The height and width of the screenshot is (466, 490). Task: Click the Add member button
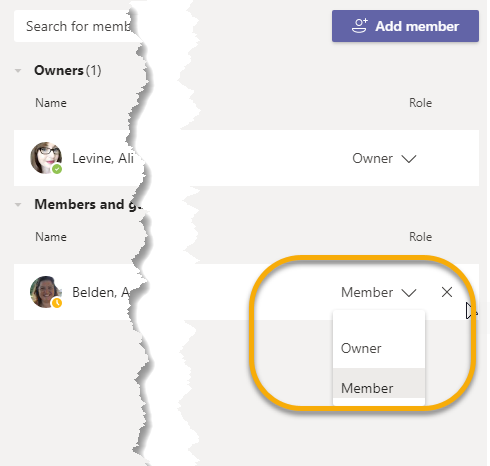[405, 26]
